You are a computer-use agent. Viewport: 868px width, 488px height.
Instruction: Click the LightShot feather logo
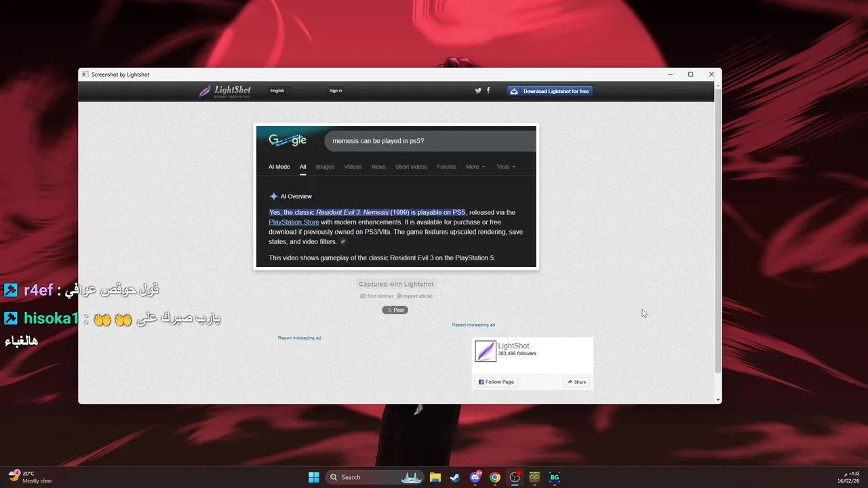224,91
